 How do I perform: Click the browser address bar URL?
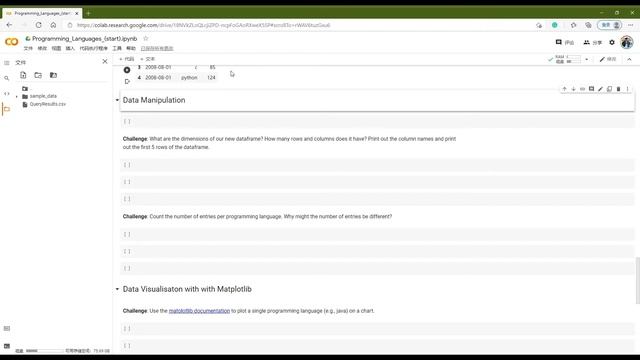[x=203, y=25]
